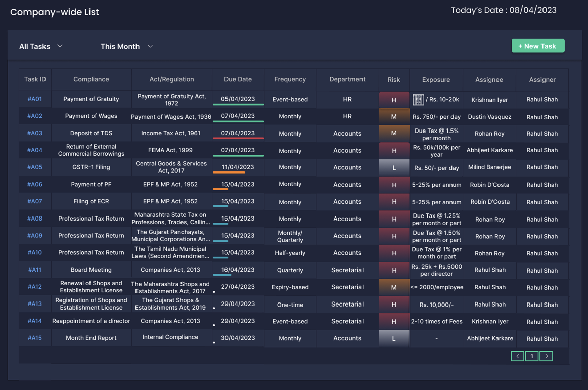This screenshot has height=390, width=588.
Task: Click the + New Task button
Action: [x=537, y=46]
